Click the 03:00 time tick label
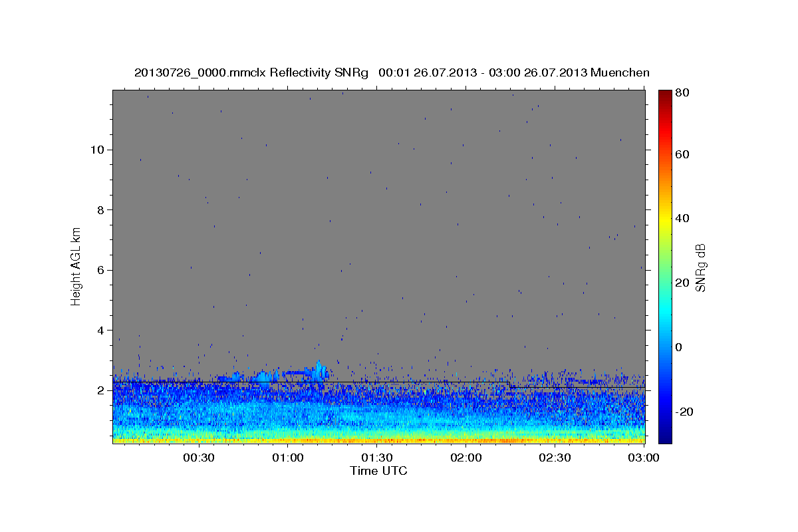Screen dimensions: 798x532 (x=642, y=458)
